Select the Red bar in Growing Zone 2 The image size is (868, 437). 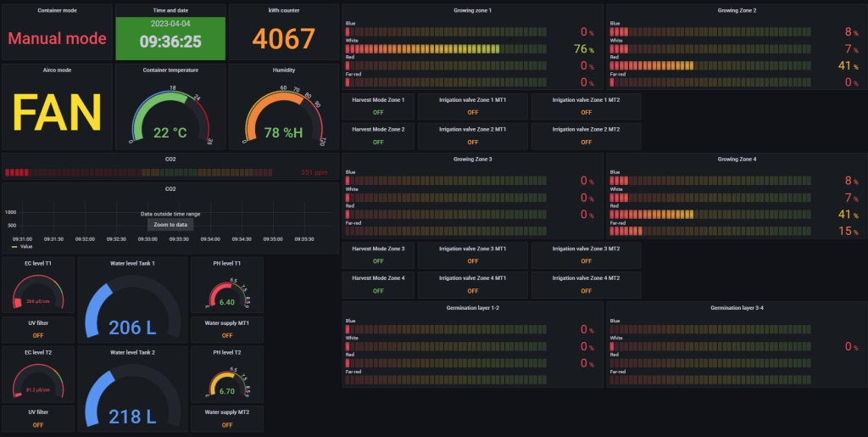tap(710, 65)
